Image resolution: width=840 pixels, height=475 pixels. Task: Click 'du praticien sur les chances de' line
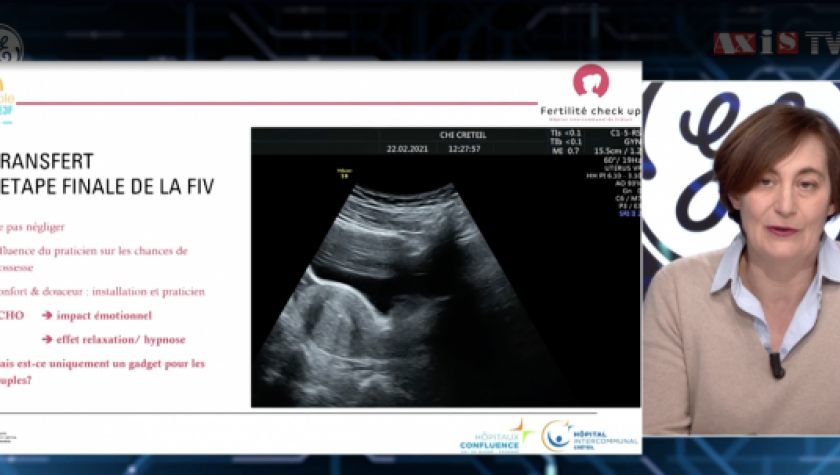click(x=111, y=251)
